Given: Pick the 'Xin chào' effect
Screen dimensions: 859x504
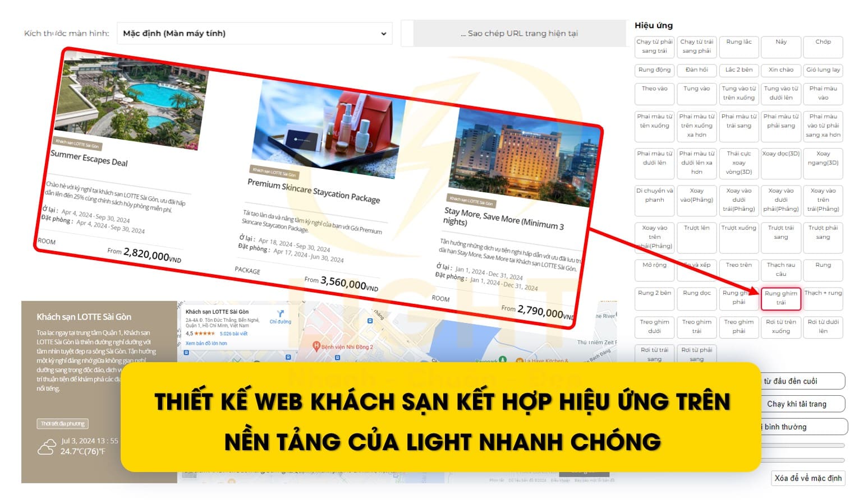Looking at the screenshot, I should pyautogui.click(x=780, y=71).
